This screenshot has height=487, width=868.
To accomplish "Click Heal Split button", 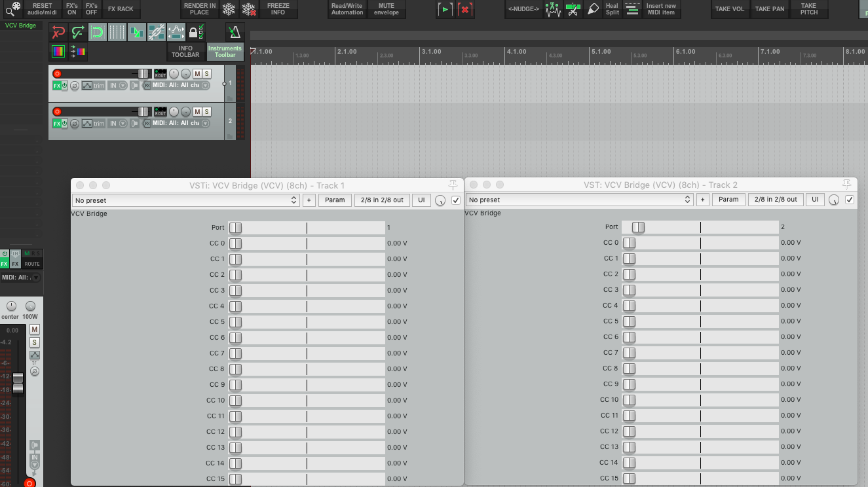I will 612,9.
